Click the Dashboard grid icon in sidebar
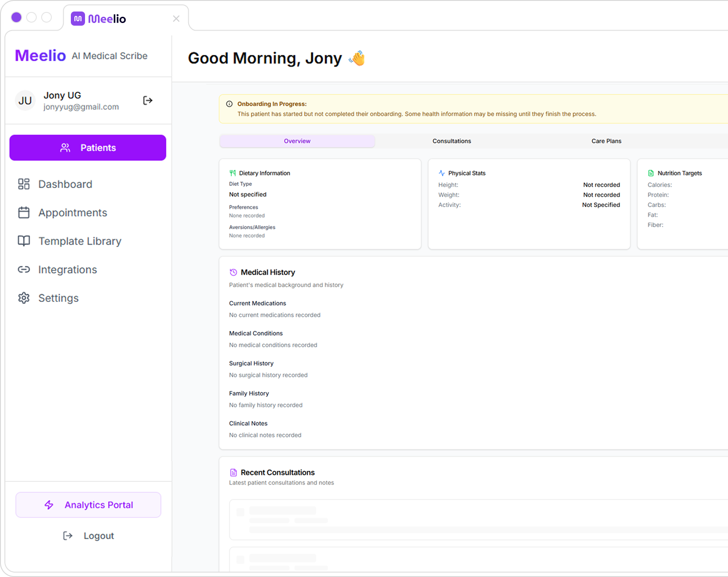Viewport: 728px width, 577px height. click(x=24, y=184)
